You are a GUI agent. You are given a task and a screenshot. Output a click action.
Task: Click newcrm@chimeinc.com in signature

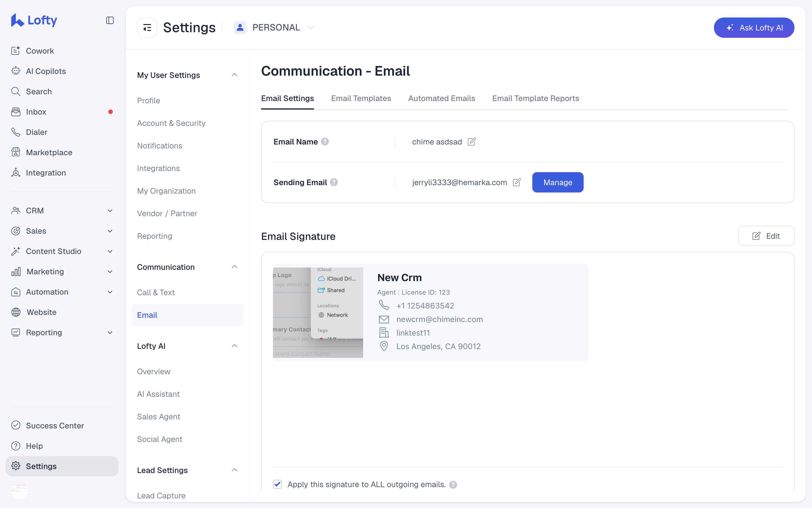point(440,319)
